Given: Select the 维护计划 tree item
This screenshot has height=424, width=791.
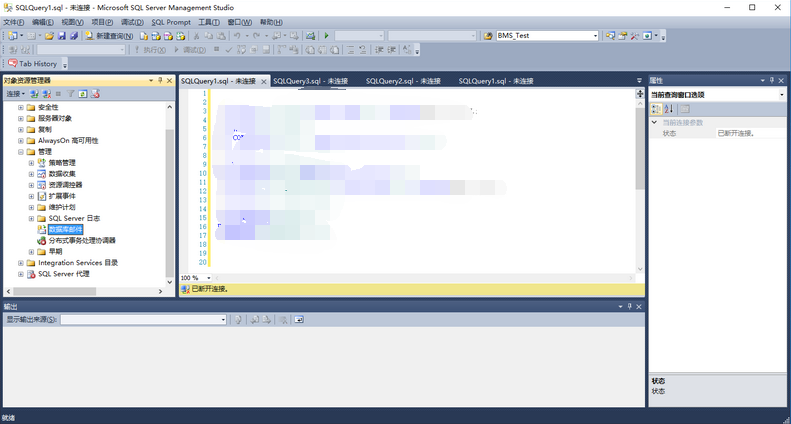Looking at the screenshot, I should point(62,207).
